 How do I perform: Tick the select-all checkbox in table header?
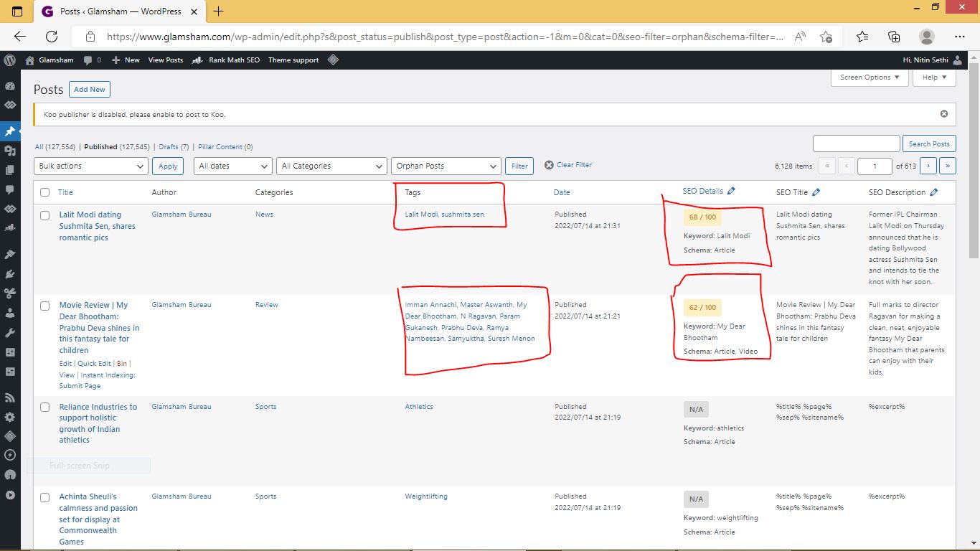click(x=45, y=192)
